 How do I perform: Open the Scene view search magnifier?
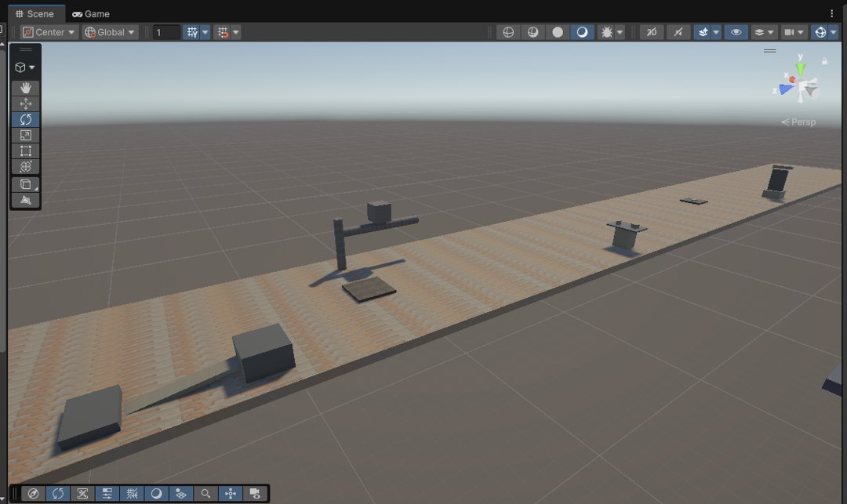(206, 493)
